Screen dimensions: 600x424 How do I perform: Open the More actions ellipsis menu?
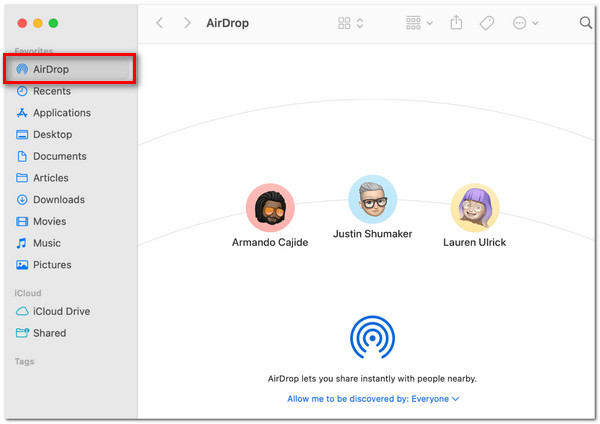click(x=525, y=23)
